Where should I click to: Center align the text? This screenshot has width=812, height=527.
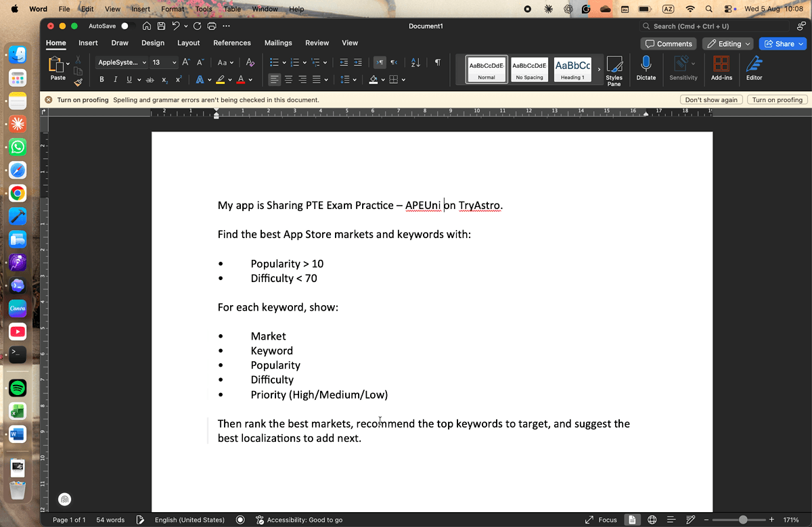pos(288,79)
